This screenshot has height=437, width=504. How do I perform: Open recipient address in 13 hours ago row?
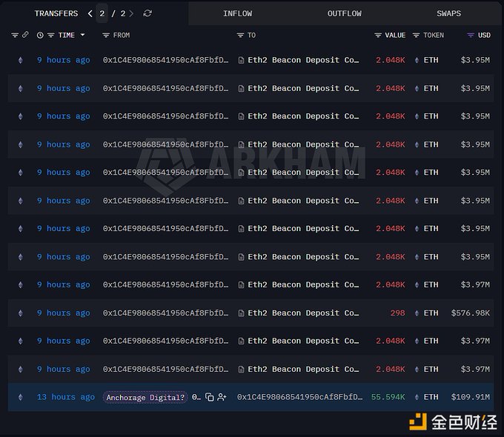(x=299, y=397)
